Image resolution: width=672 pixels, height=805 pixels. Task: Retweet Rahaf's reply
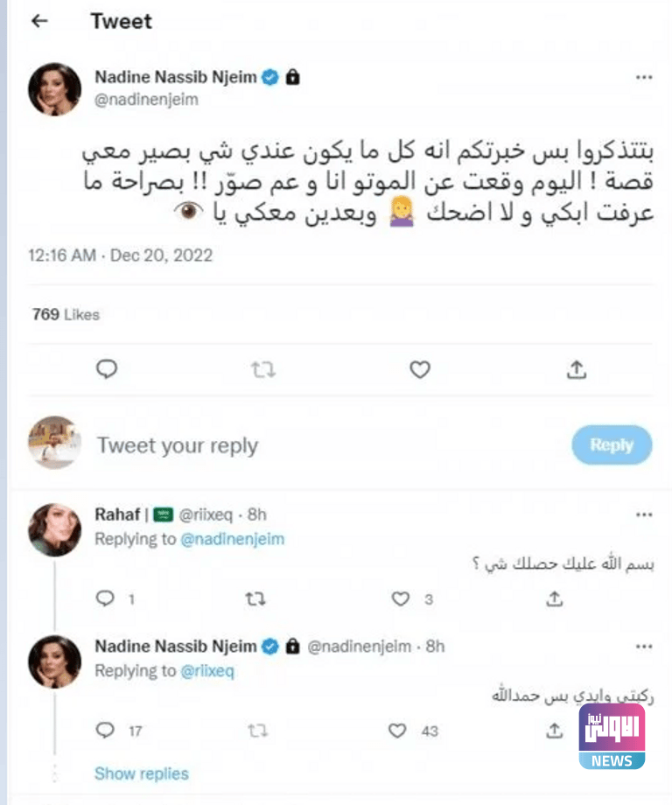254,599
